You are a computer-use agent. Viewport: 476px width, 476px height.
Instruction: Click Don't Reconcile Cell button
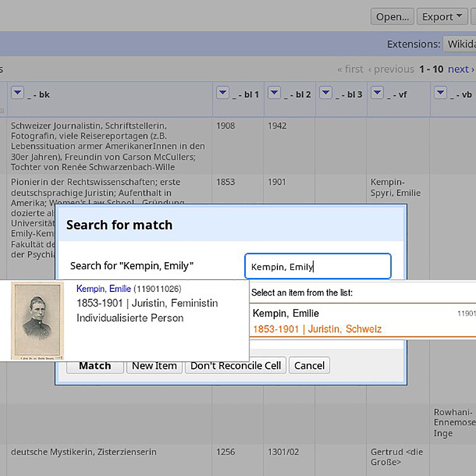(235, 366)
